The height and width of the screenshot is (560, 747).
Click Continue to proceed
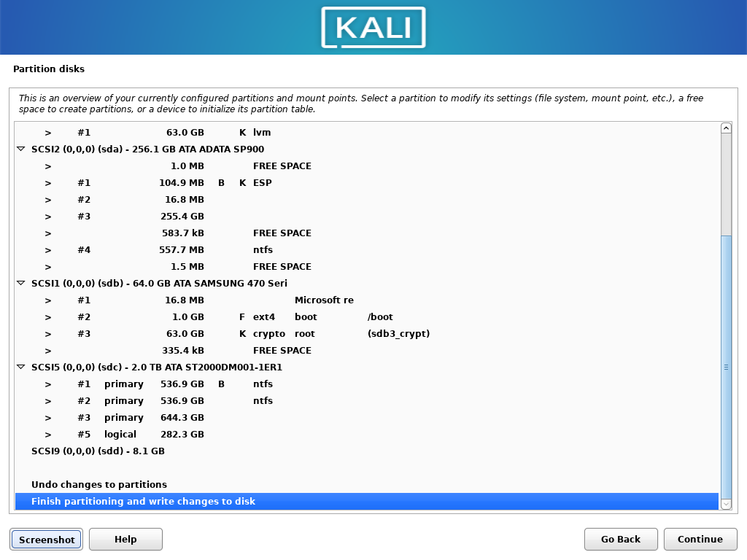pyautogui.click(x=700, y=539)
